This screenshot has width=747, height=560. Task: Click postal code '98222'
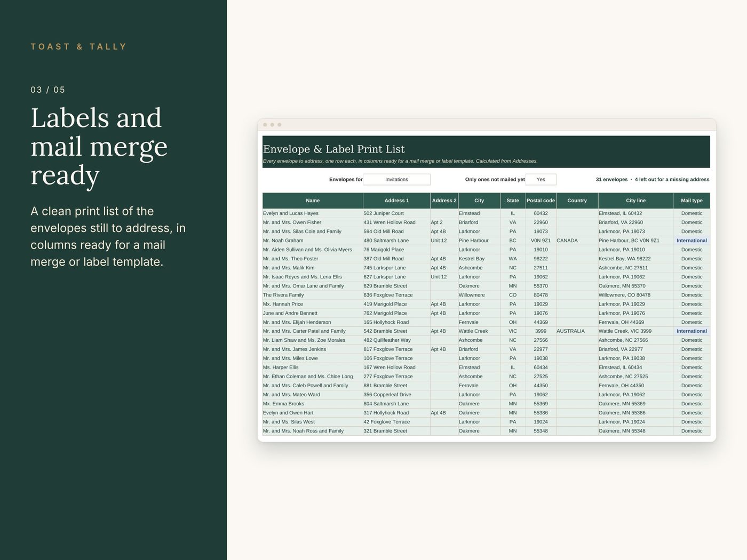coord(541,259)
